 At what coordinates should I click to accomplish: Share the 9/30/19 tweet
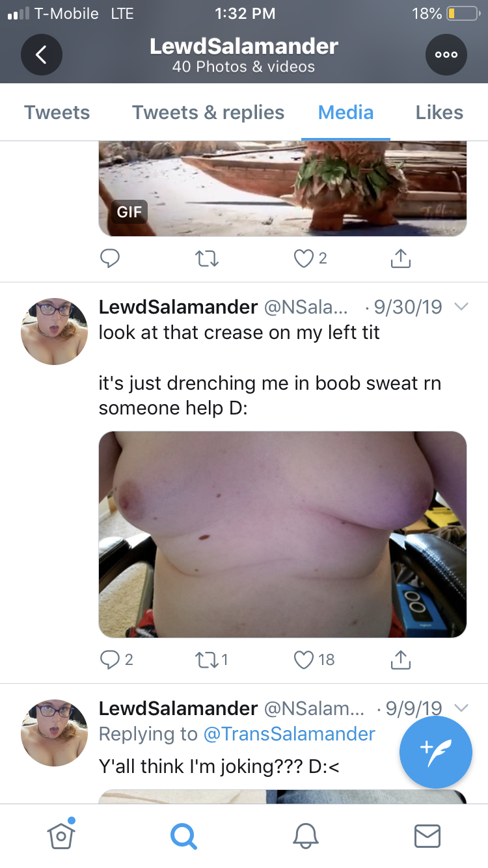tap(401, 660)
